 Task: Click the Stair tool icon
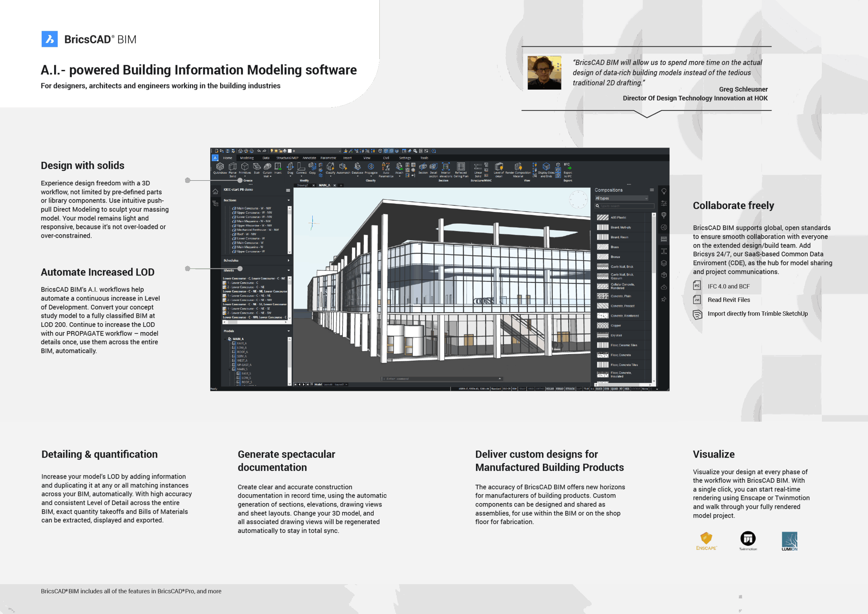[257, 167]
